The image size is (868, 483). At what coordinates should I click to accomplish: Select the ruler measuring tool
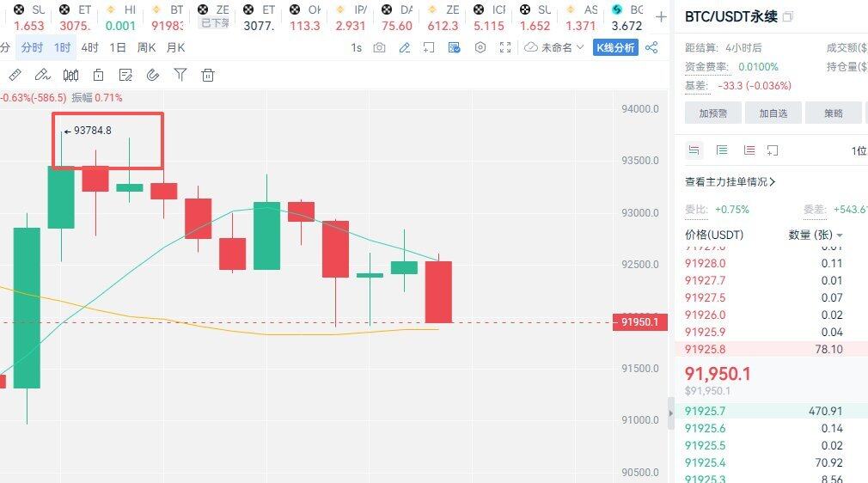pos(15,76)
